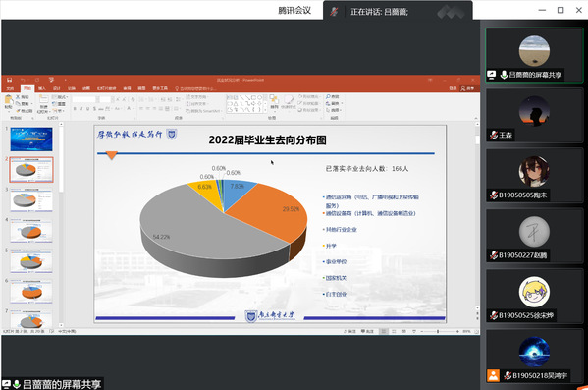
Task: Select slide 3 thumbnail in the slide panel
Action: click(x=31, y=200)
